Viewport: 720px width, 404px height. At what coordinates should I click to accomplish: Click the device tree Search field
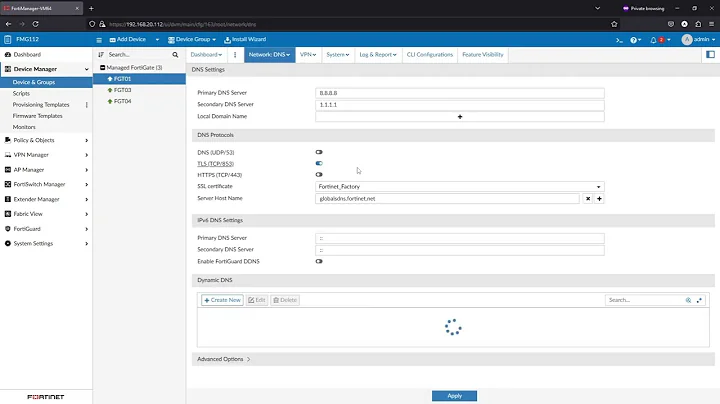tap(138, 55)
